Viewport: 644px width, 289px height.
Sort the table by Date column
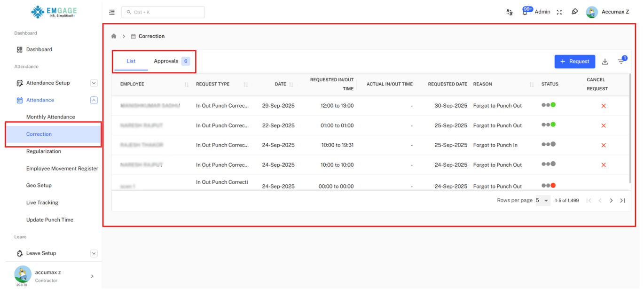291,85
